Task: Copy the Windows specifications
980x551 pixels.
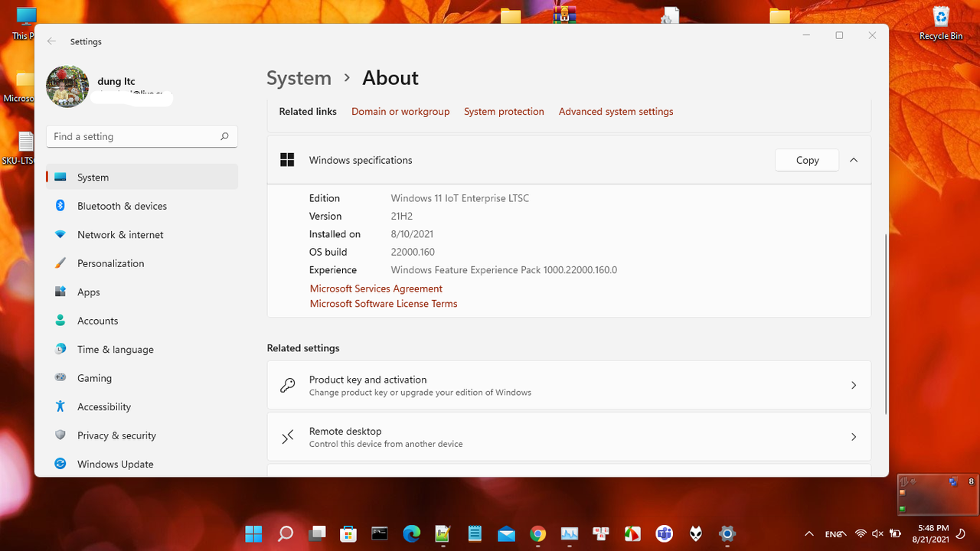Action: coord(807,160)
